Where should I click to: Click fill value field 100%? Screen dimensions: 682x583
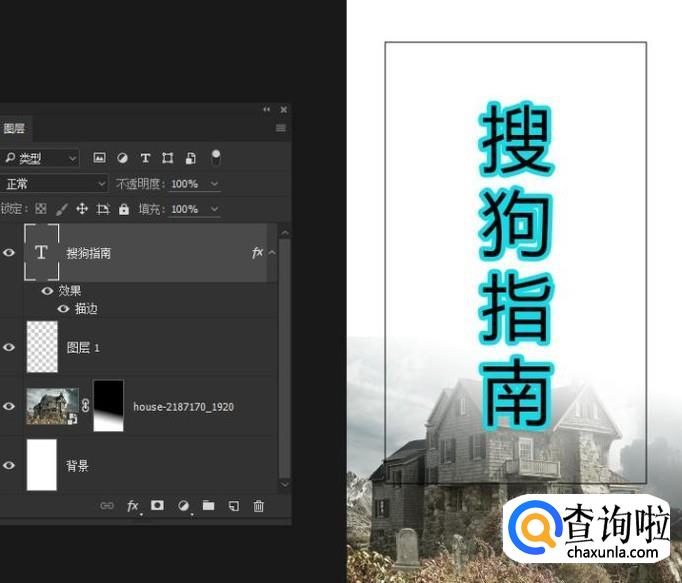click(x=185, y=209)
